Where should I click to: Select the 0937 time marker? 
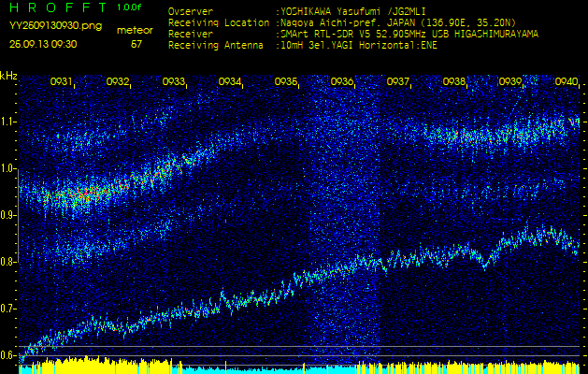pos(398,82)
